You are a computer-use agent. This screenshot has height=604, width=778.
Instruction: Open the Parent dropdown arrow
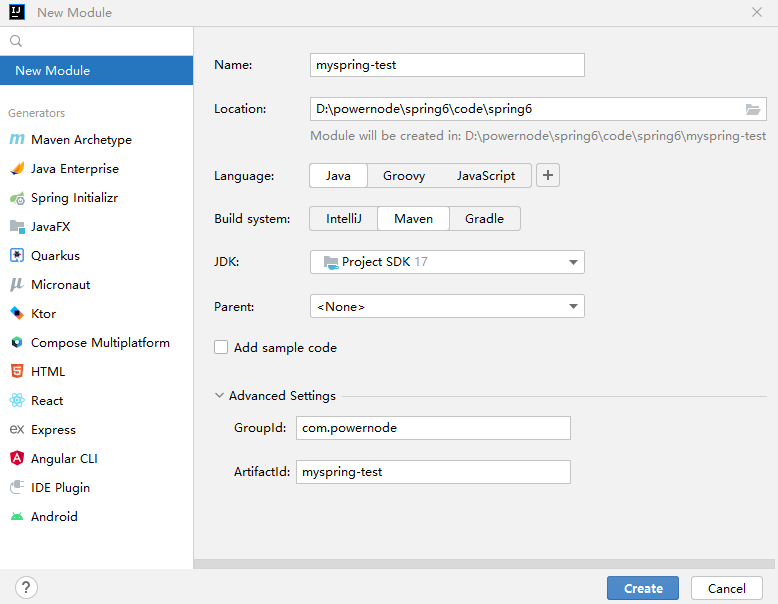(x=573, y=307)
